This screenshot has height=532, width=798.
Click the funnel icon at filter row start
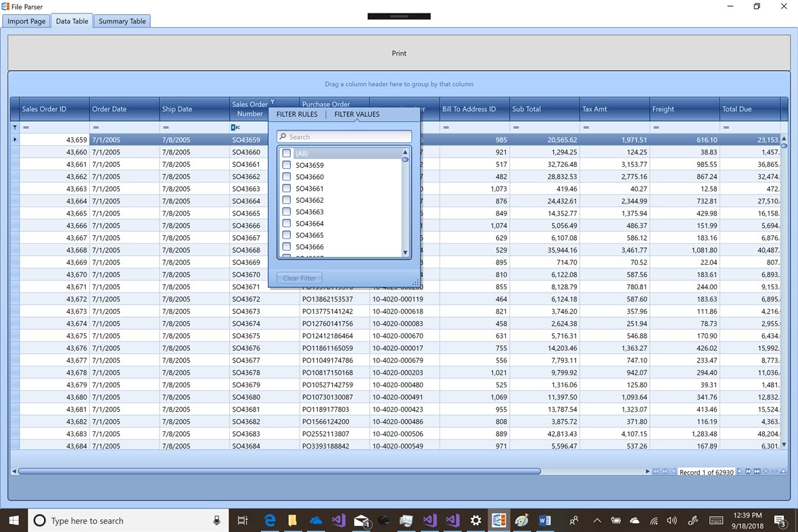pyautogui.click(x=15, y=127)
